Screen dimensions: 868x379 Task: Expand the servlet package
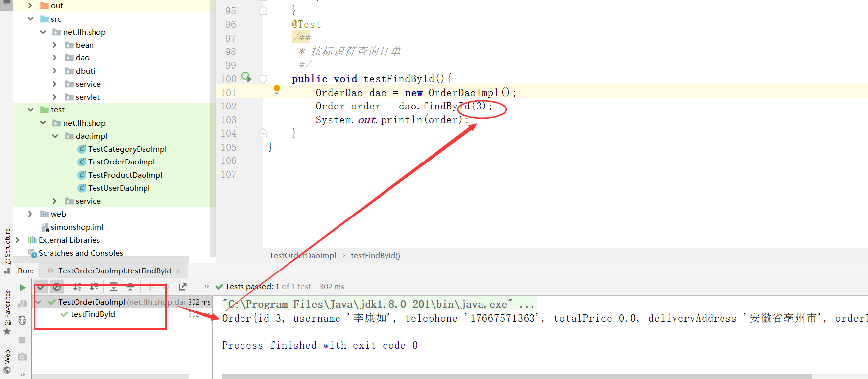click(55, 97)
